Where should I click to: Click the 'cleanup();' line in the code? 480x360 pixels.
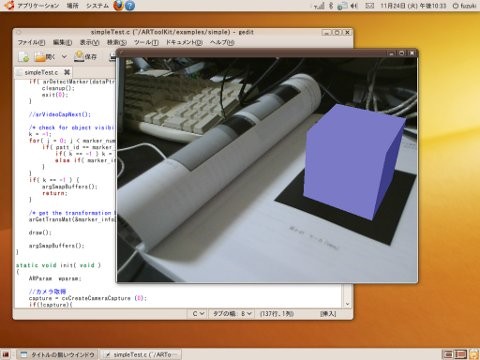[58, 88]
